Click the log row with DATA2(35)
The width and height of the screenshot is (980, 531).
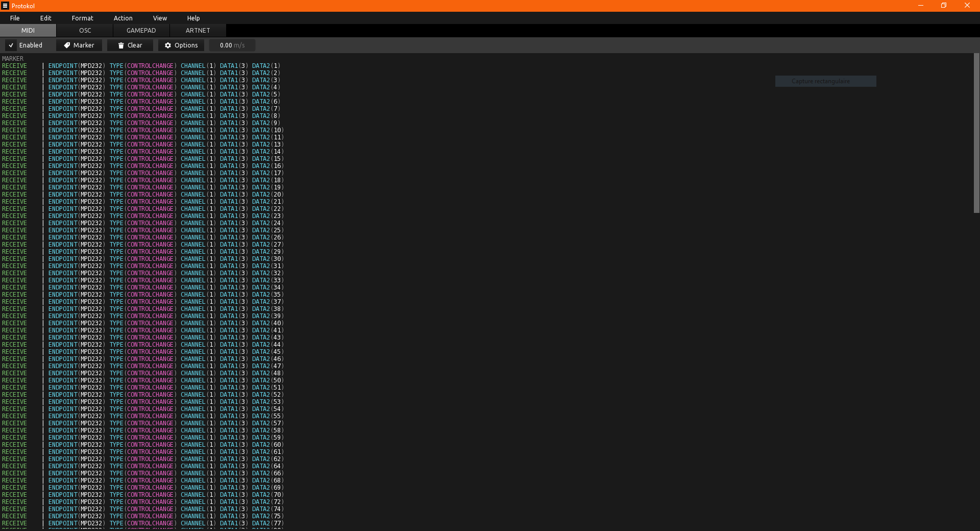pyautogui.click(x=143, y=295)
